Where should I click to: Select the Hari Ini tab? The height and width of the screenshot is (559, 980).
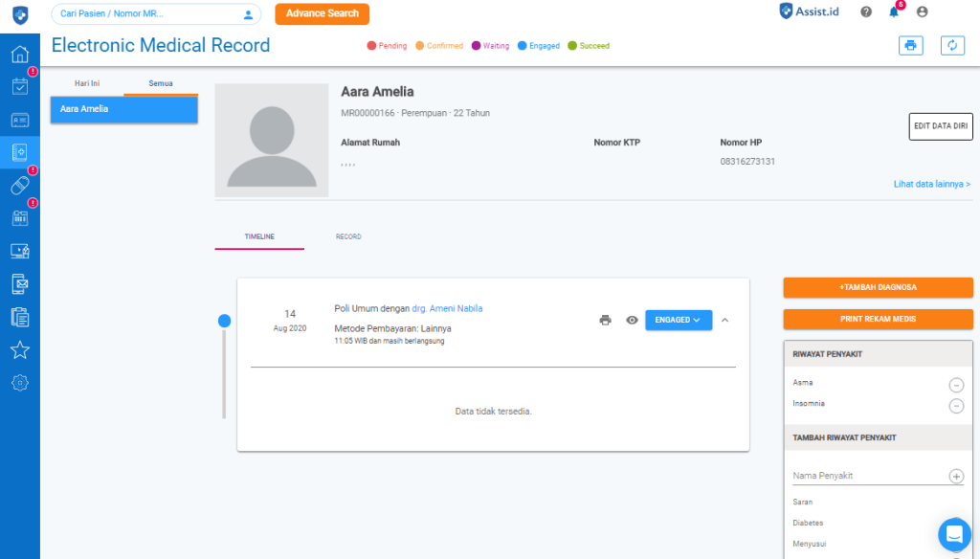click(x=87, y=84)
